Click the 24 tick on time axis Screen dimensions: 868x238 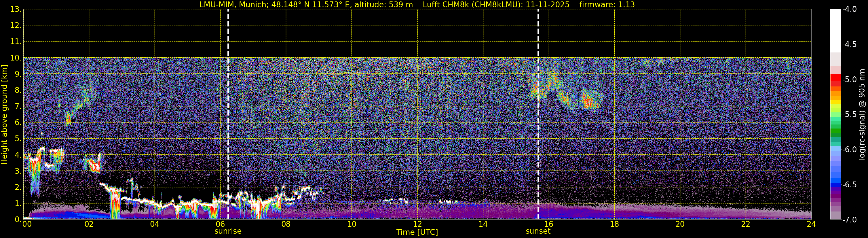tap(811, 224)
